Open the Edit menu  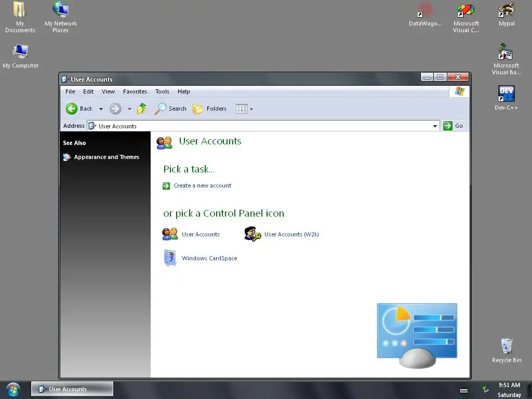88,91
